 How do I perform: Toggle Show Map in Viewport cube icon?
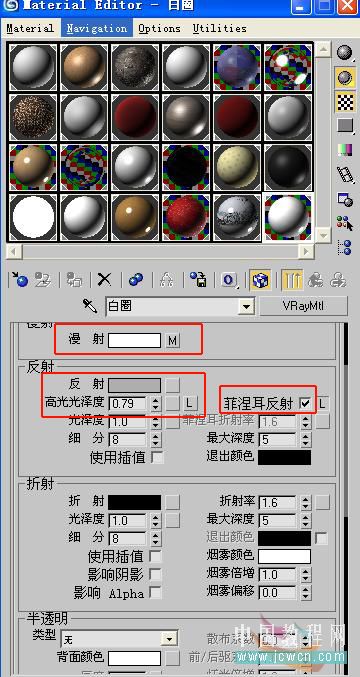260,279
